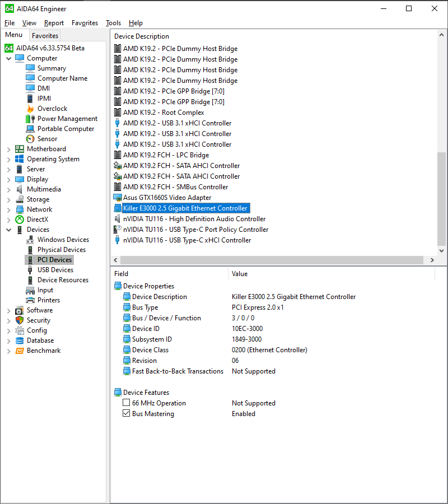Collapse the Devices tree node
The image size is (448, 504).
8,230
